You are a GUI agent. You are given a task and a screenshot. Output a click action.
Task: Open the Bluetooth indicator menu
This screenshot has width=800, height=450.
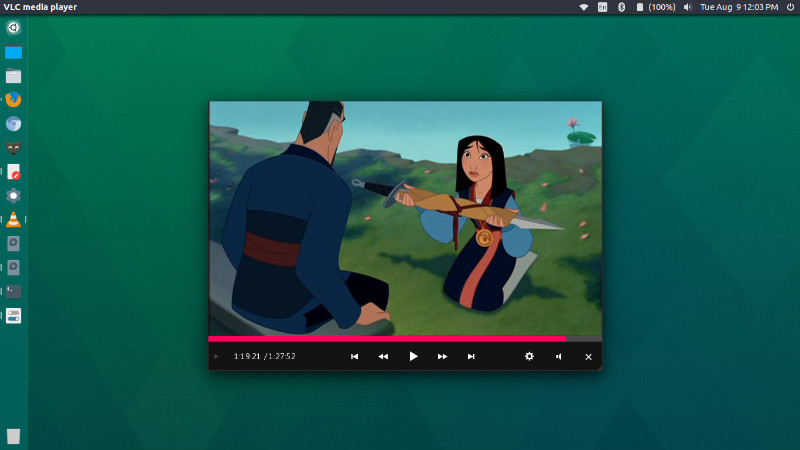pos(621,7)
